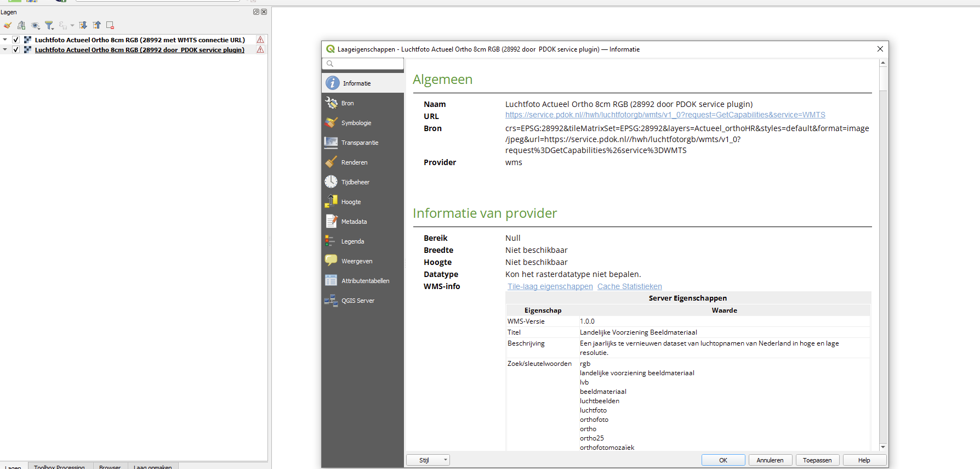Collapse the WMTS connectie URL layer
The height and width of the screenshot is (469, 980).
pos(5,39)
